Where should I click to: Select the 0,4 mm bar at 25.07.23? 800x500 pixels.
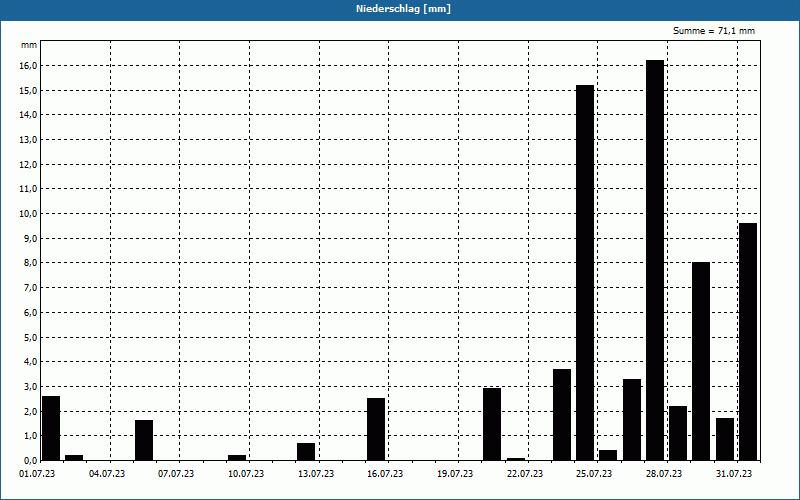click(608, 455)
